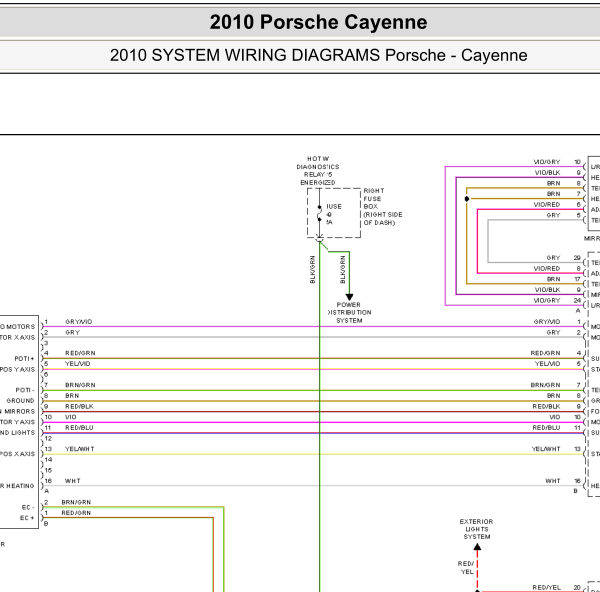Click the right-side RED/BLU label at pin 11
Viewport: 600px width, 592px height.
tap(546, 428)
